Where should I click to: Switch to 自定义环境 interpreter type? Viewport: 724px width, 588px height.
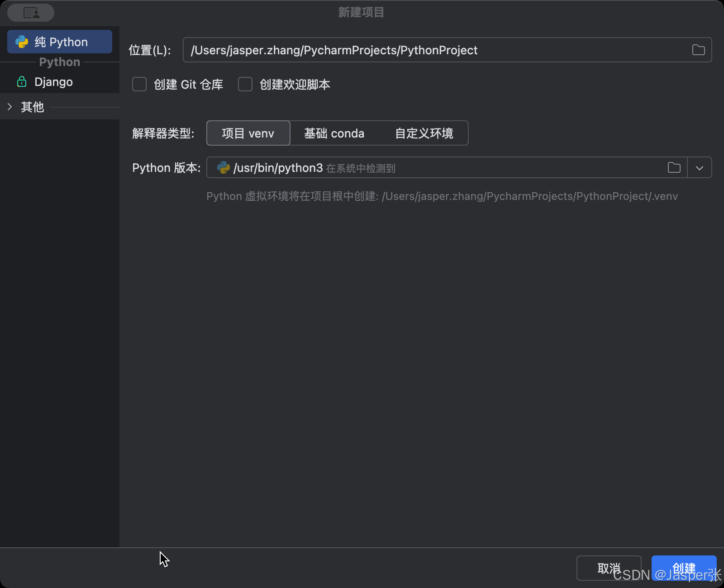[x=424, y=133]
